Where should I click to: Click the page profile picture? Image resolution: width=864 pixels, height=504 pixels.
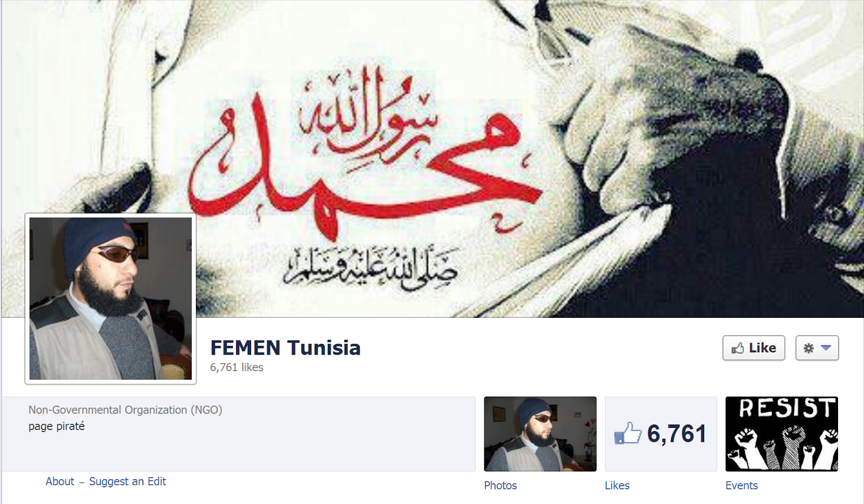pyautogui.click(x=111, y=298)
